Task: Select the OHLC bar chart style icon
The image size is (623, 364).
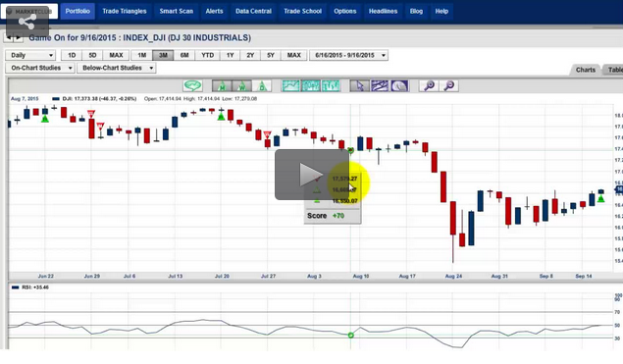Action: (331, 85)
